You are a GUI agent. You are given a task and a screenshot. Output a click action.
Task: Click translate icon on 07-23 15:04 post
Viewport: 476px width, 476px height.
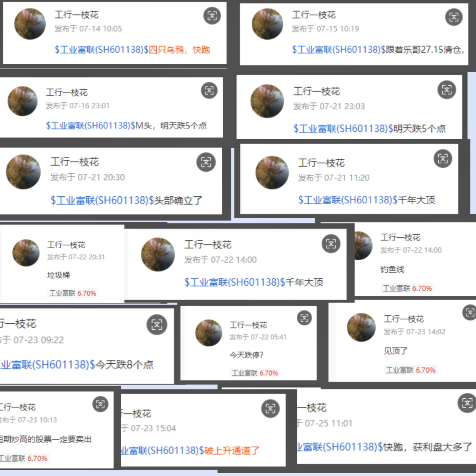[271, 409]
